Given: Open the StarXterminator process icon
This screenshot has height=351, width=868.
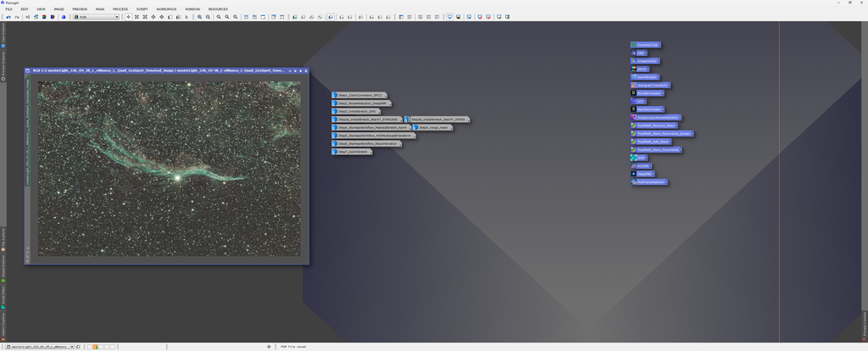Looking at the screenshot, I should [x=647, y=109].
